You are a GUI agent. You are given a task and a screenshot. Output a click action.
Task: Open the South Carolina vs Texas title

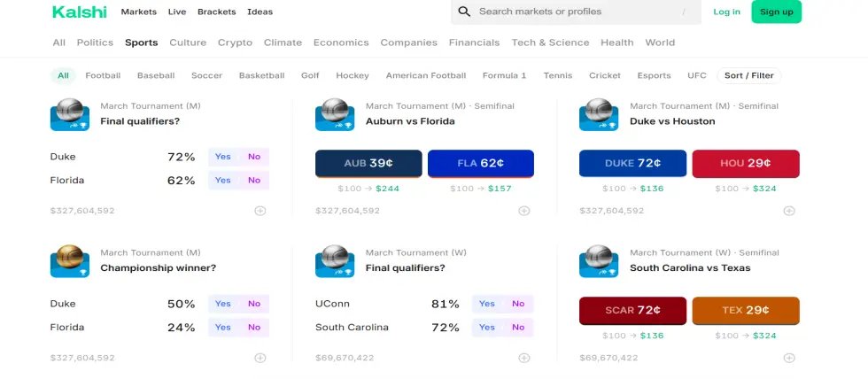tap(690, 268)
